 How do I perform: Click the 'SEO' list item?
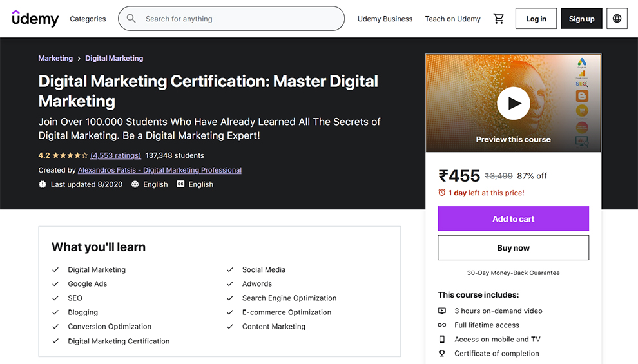point(75,298)
